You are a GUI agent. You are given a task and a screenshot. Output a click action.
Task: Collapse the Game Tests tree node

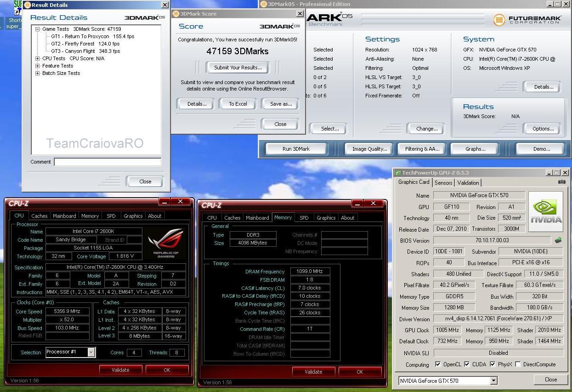pyautogui.click(x=38, y=29)
